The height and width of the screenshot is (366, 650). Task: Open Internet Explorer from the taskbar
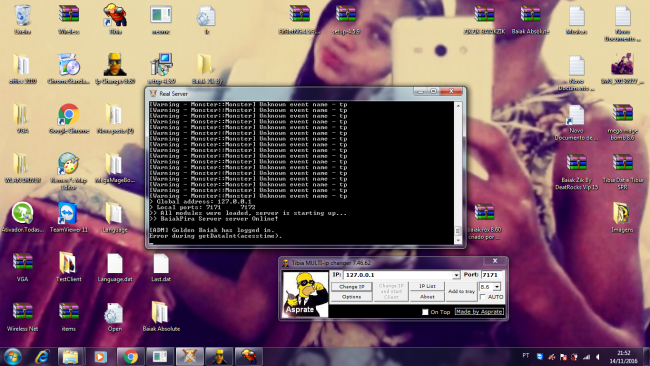point(42,356)
